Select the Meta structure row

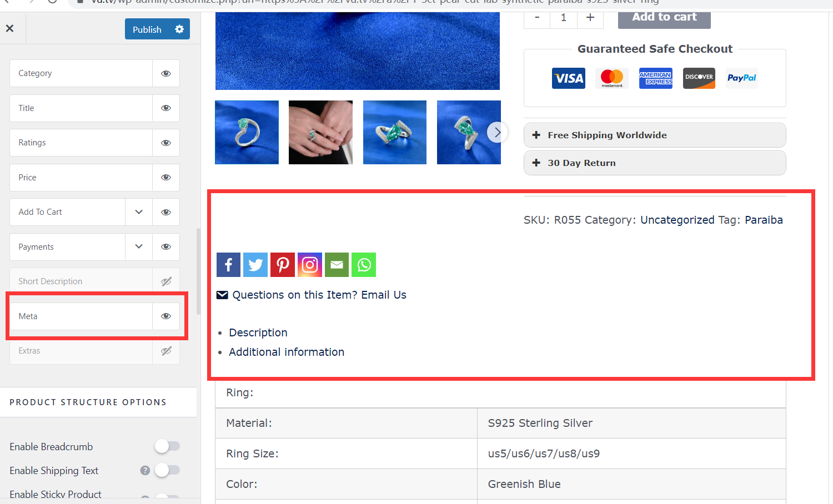click(81, 316)
